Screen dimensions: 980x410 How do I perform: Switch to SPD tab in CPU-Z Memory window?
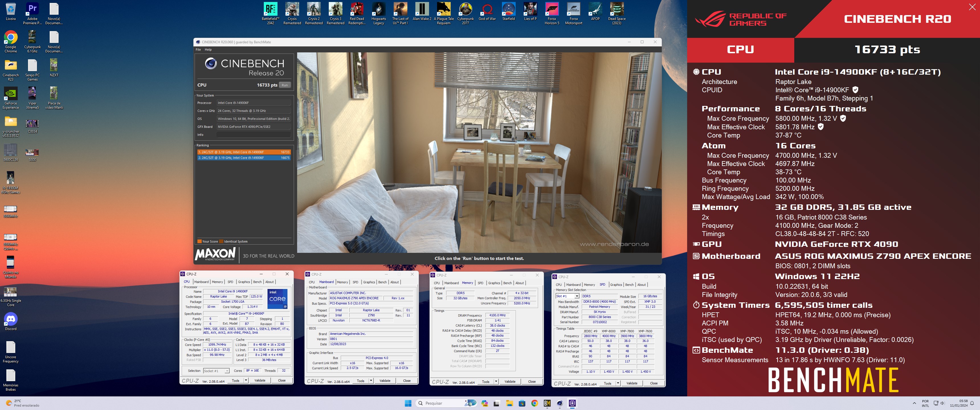481,283
